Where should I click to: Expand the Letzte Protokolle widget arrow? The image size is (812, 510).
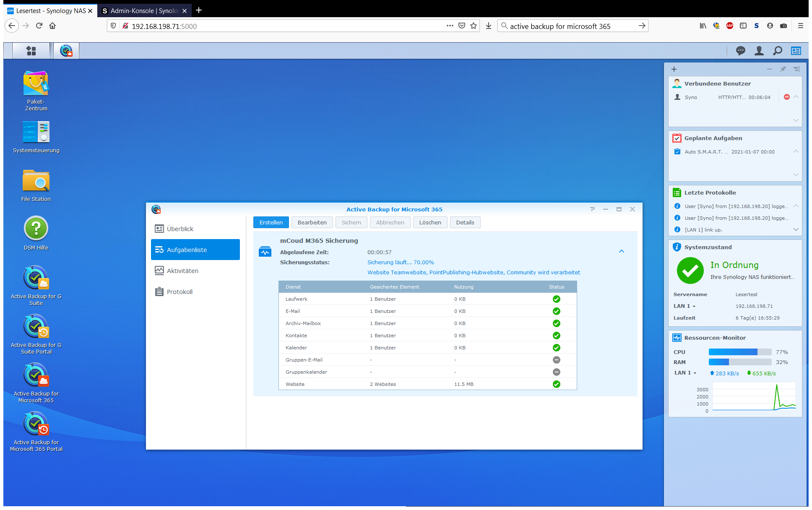(x=796, y=229)
